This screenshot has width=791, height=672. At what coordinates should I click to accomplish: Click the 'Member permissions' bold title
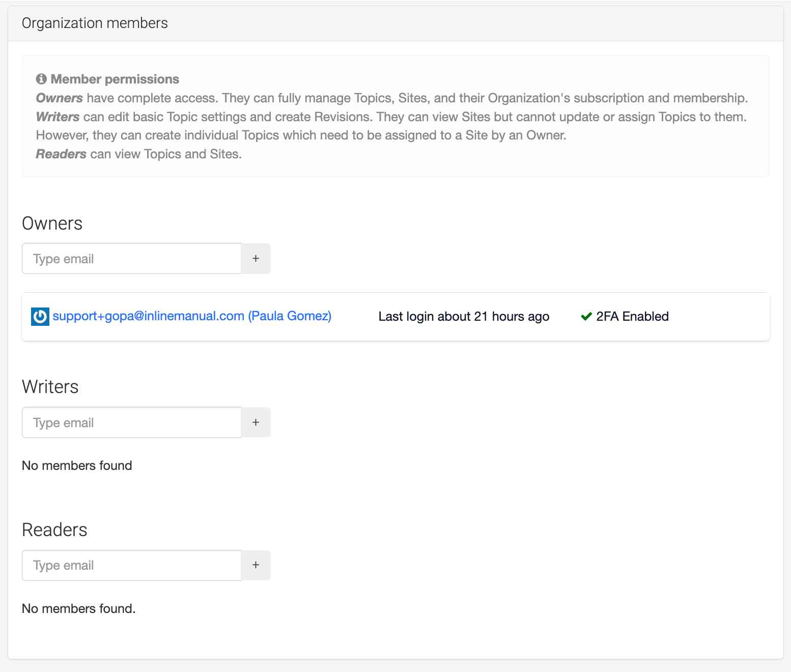pos(115,79)
